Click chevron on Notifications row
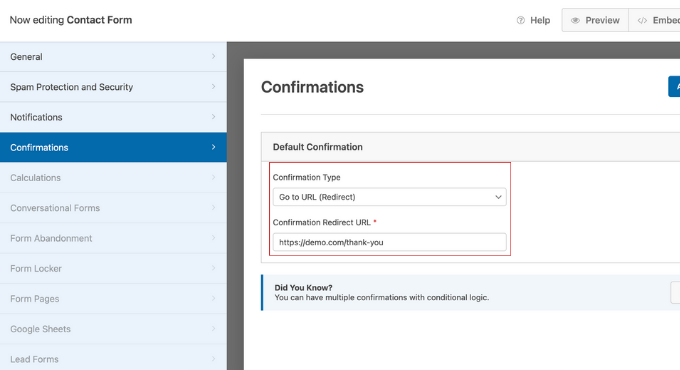Viewport: 680px width, 370px height. (x=213, y=117)
